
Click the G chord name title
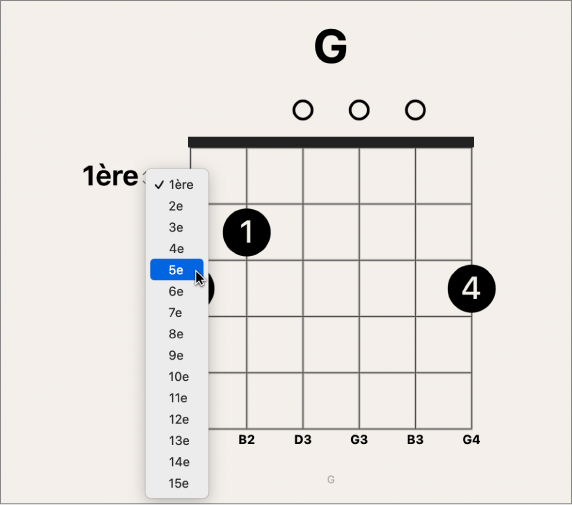click(331, 47)
